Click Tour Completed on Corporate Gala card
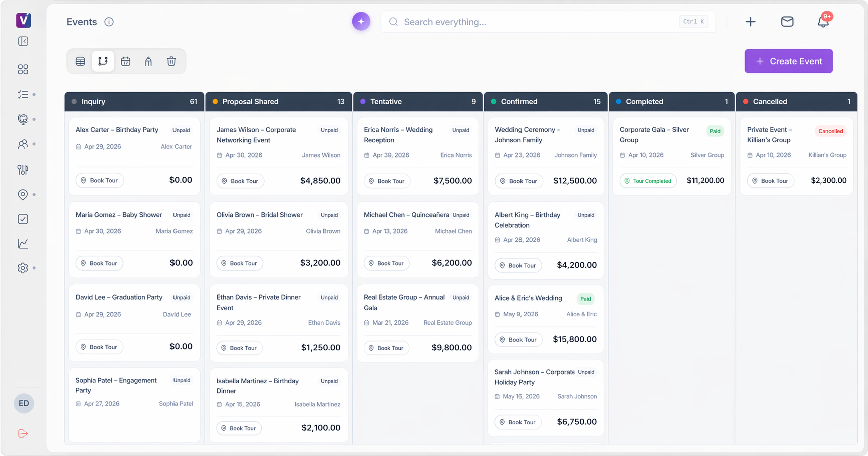This screenshot has height=456, width=868. [648, 181]
